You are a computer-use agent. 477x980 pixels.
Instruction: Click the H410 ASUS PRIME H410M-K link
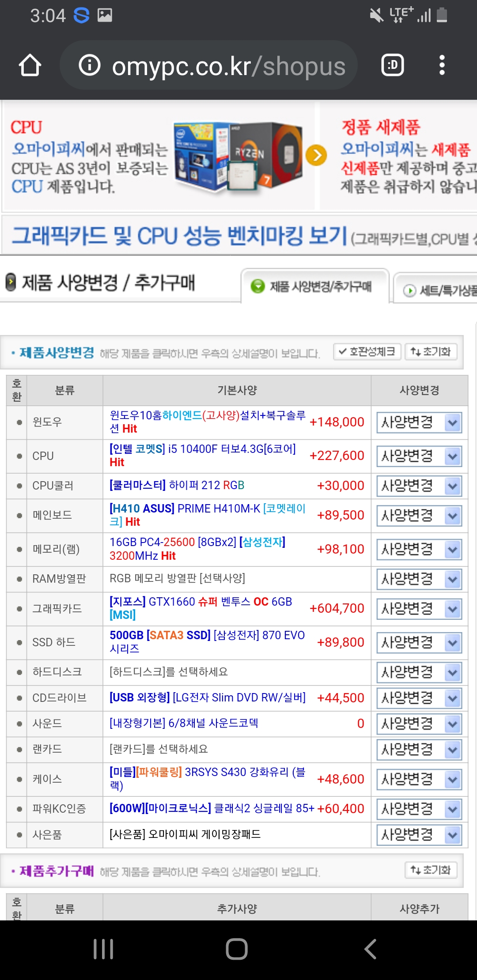pyautogui.click(x=207, y=515)
